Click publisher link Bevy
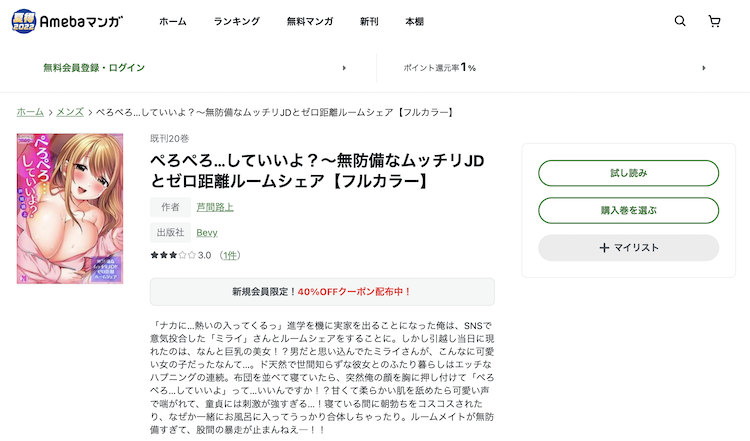 pyautogui.click(x=207, y=232)
